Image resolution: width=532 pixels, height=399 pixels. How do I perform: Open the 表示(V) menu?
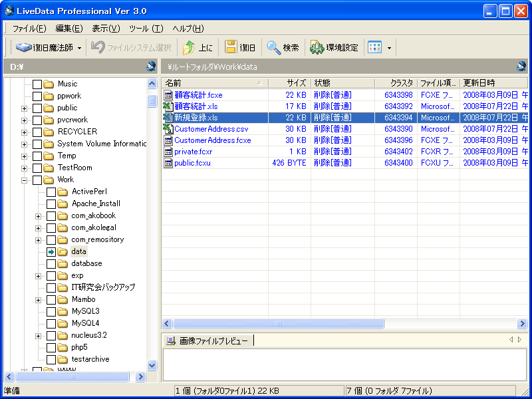(106, 29)
